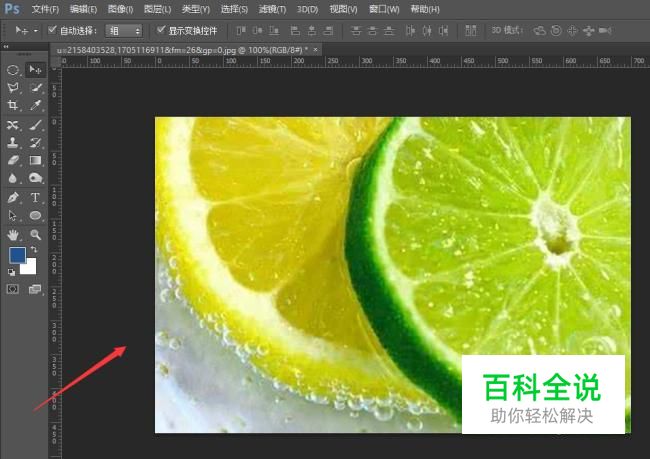The width and height of the screenshot is (650, 459).
Task: Open the 编辑(E) menu
Action: (x=83, y=9)
